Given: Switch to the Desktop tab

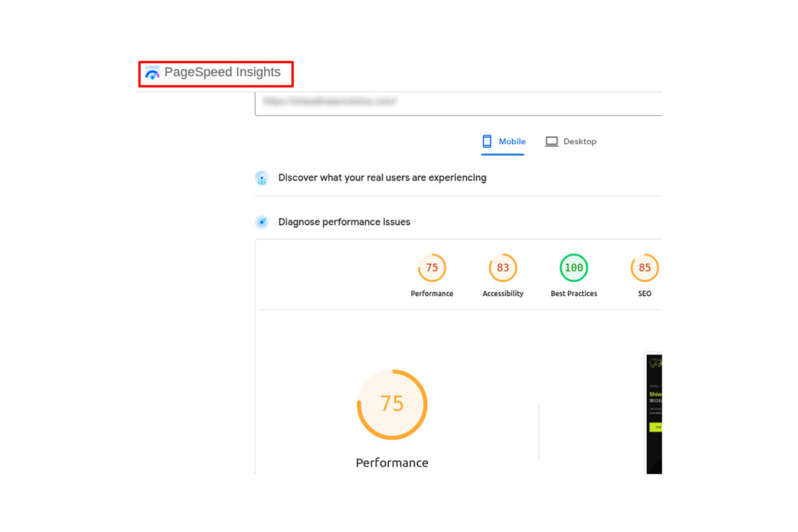Looking at the screenshot, I should pyautogui.click(x=570, y=142).
